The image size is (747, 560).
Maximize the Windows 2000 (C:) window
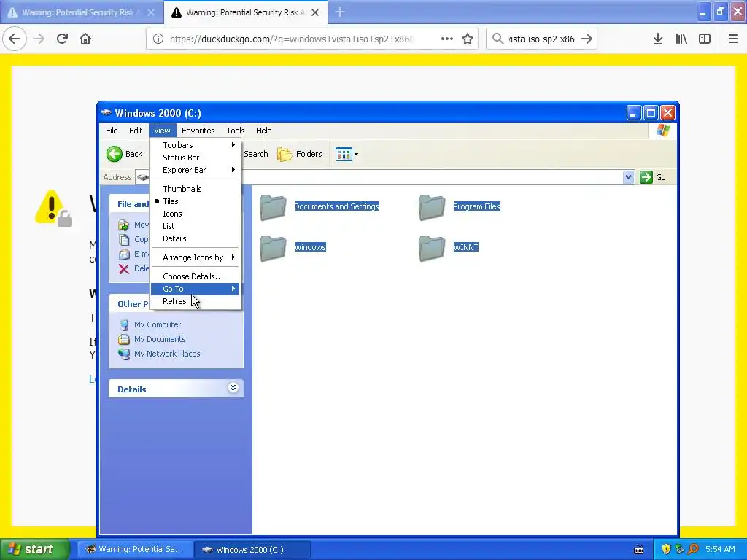(651, 113)
